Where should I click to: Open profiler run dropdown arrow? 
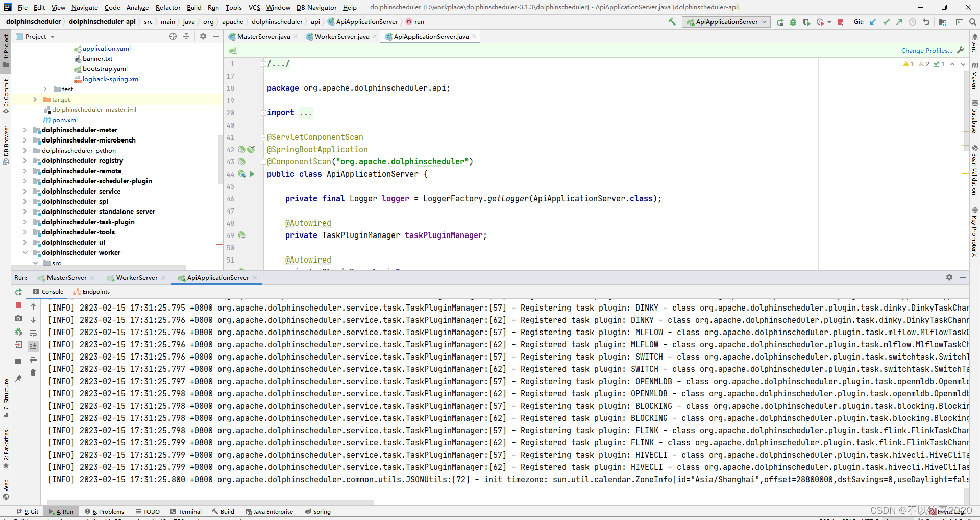click(x=829, y=22)
